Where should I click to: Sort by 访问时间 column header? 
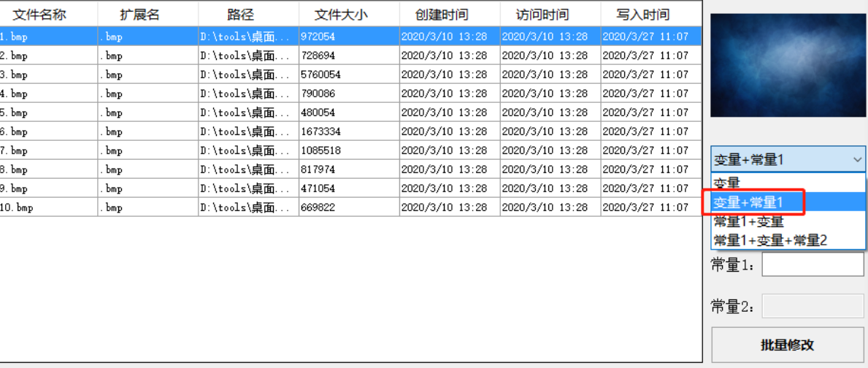coord(550,15)
